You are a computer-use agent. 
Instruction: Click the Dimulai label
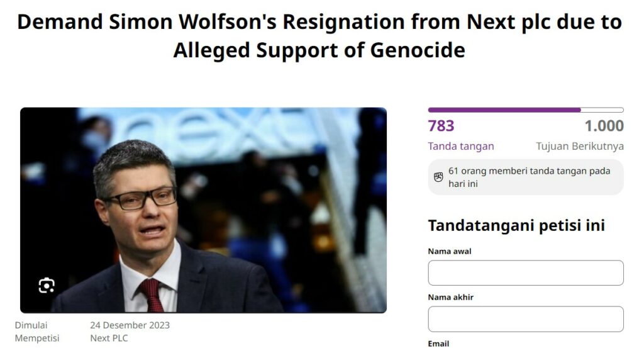[x=31, y=325]
